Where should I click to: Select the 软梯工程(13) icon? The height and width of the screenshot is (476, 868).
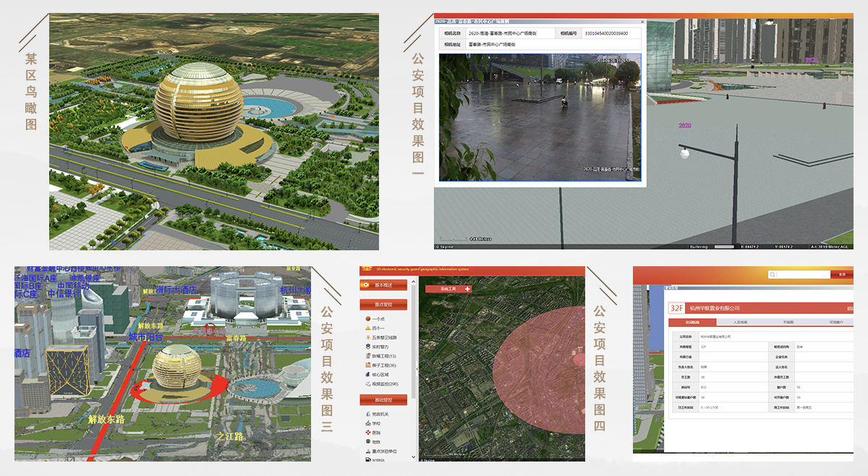367,356
